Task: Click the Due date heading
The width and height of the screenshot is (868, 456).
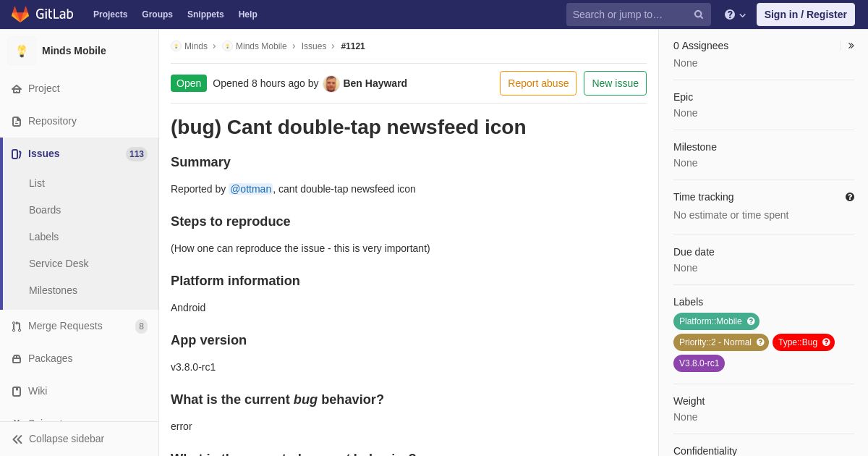Action: click(x=694, y=252)
